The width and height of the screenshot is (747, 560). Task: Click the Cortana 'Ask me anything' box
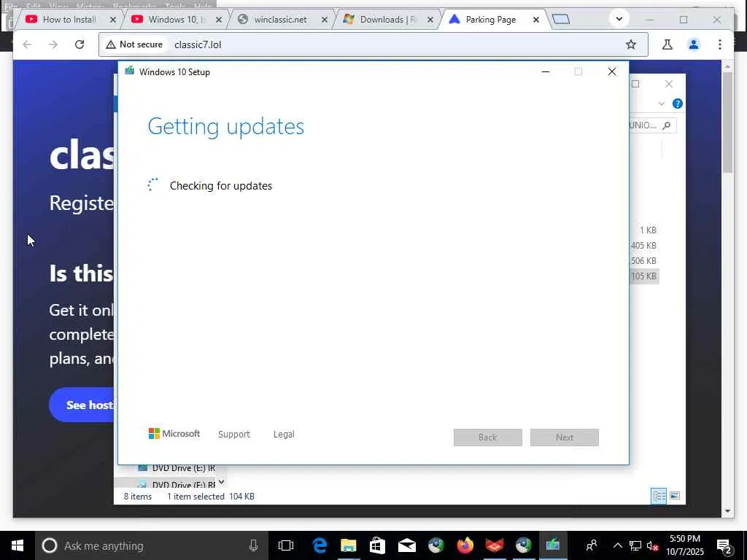[152, 545]
